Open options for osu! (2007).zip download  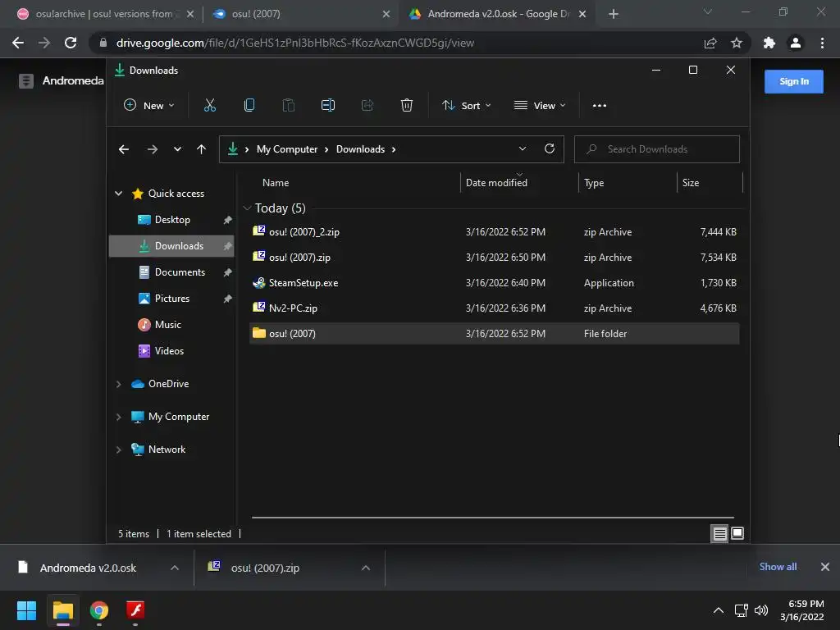point(366,568)
